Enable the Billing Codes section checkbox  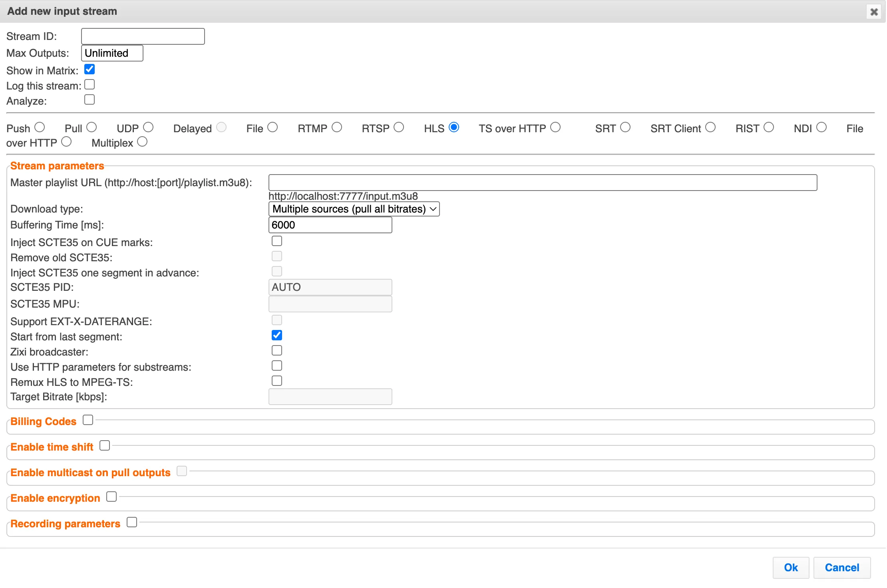pos(88,420)
